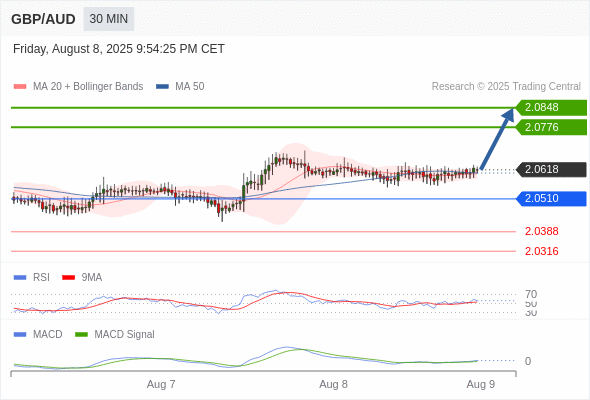Viewport: 590px width, 400px height.
Task: Click the GBP/AUD pair title
Action: pos(43,19)
